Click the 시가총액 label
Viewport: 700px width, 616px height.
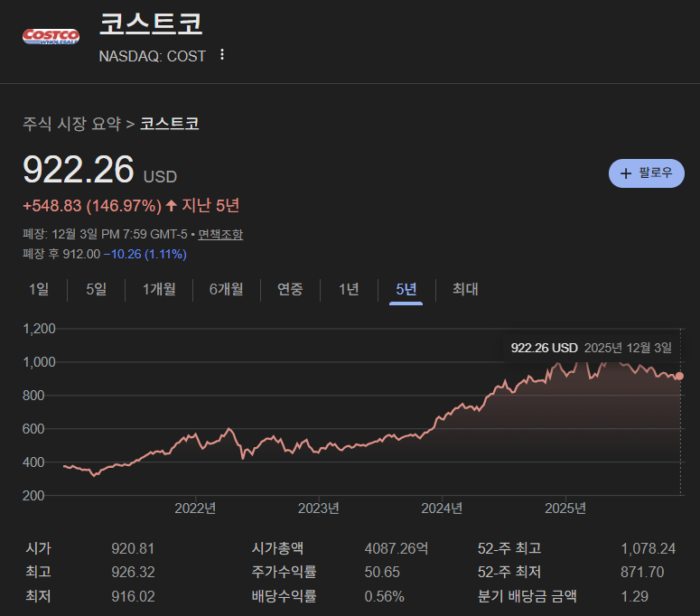(277, 548)
